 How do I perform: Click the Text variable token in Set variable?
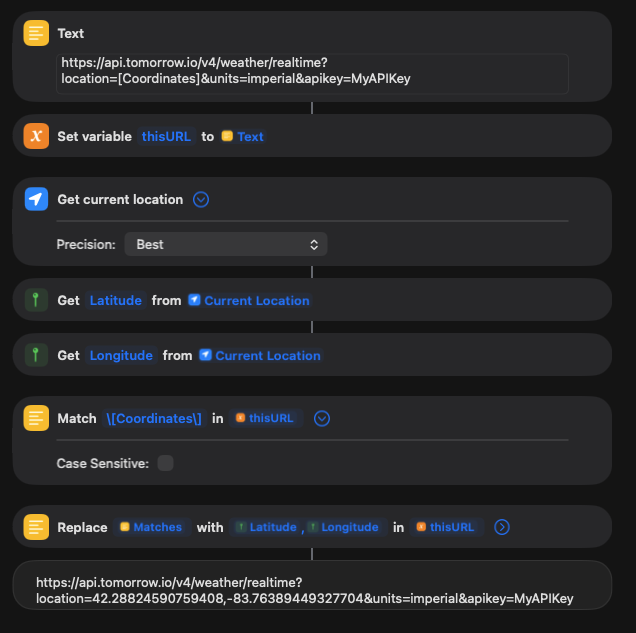243,136
